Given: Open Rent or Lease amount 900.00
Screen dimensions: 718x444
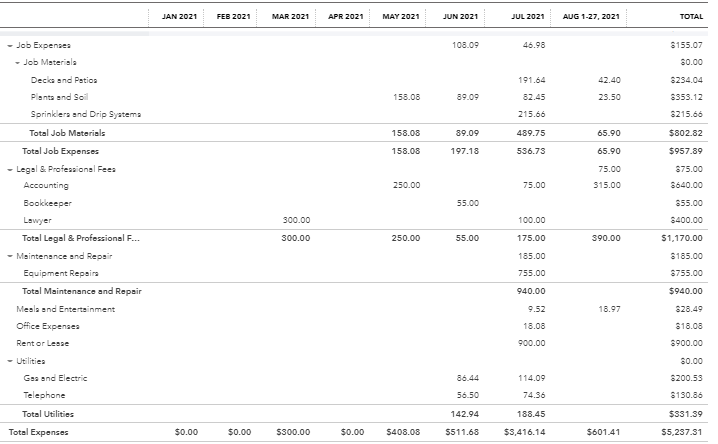Looking at the screenshot, I should pyautogui.click(x=532, y=343).
